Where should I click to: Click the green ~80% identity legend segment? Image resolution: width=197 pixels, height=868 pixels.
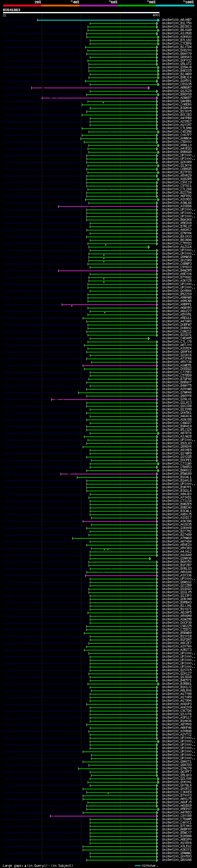pyautogui.click(x=137, y=6)
